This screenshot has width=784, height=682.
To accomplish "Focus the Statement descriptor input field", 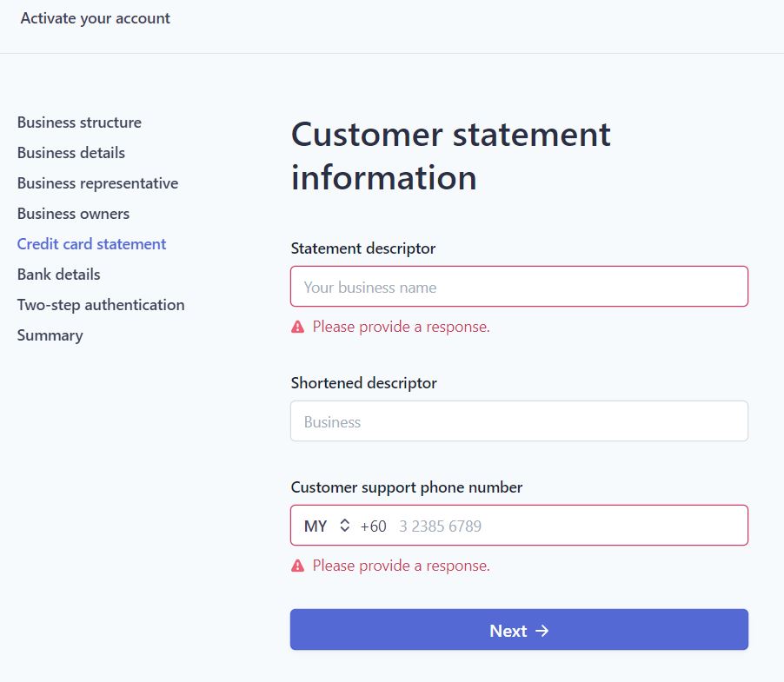I will (519, 287).
